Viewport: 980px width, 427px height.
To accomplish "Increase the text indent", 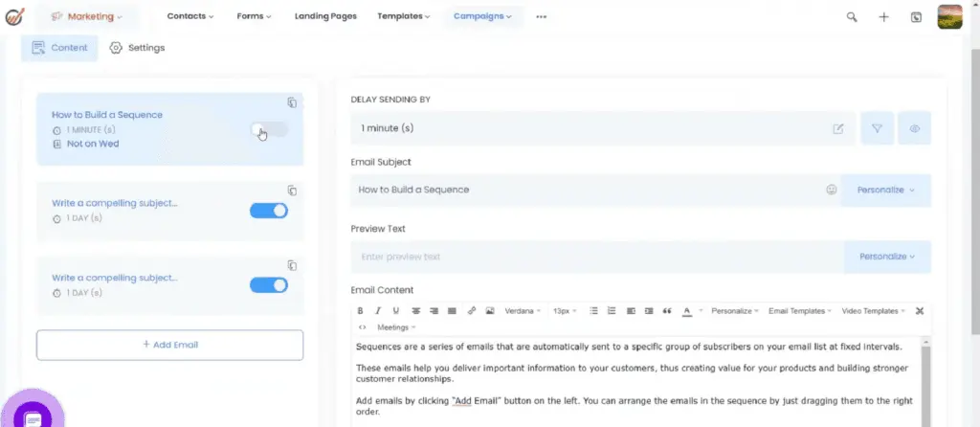I will 649,311.
